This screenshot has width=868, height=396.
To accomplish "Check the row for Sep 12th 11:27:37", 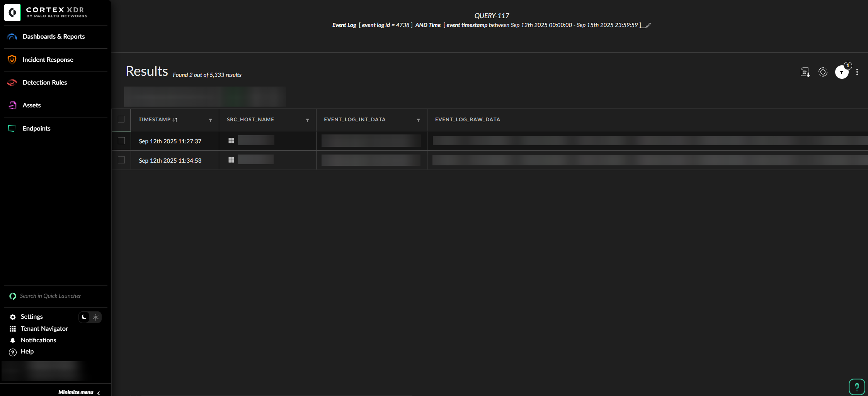I will [121, 141].
